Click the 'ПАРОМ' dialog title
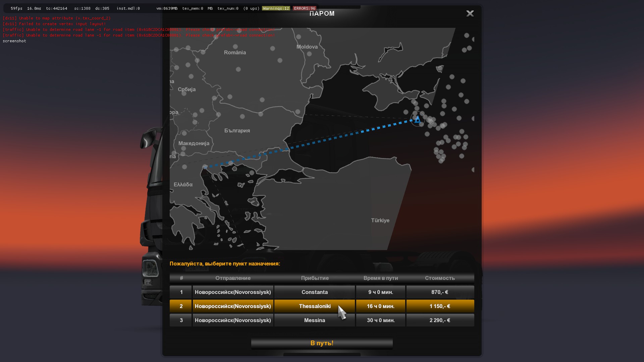The image size is (644, 362). [322, 13]
